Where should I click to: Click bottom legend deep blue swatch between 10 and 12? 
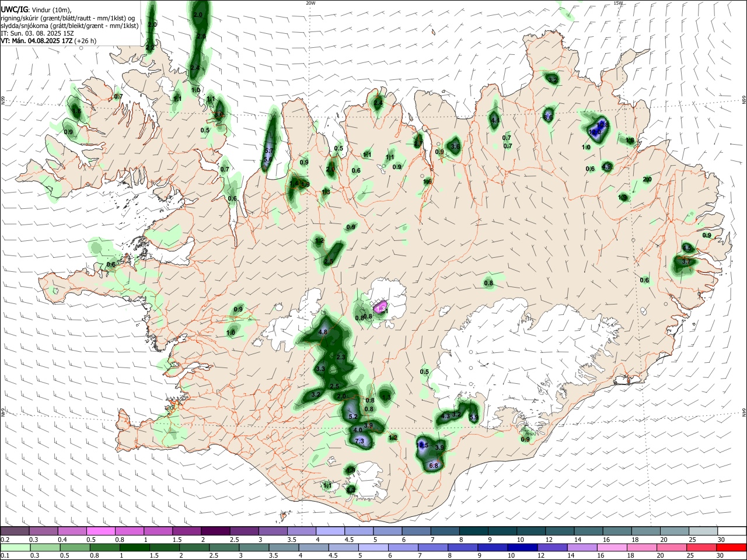(x=523, y=547)
